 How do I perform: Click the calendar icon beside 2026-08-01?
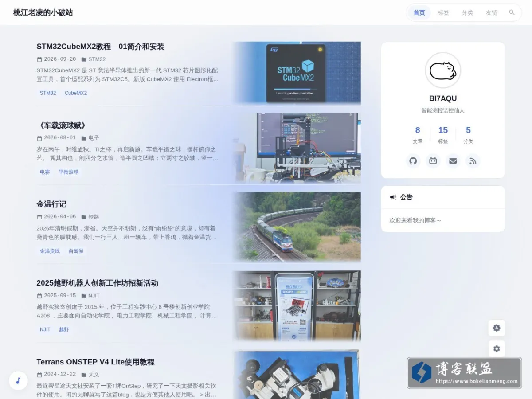pyautogui.click(x=39, y=138)
